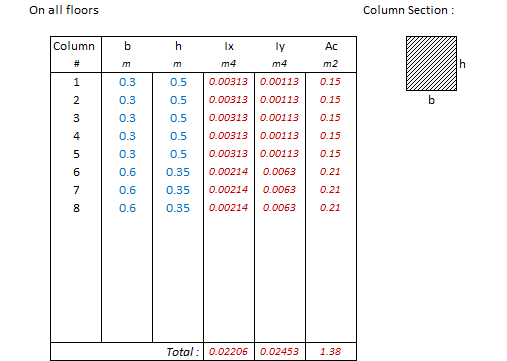The height and width of the screenshot is (361, 507).
Task: Select column 1 height h cell 0.5
Action: (178, 82)
